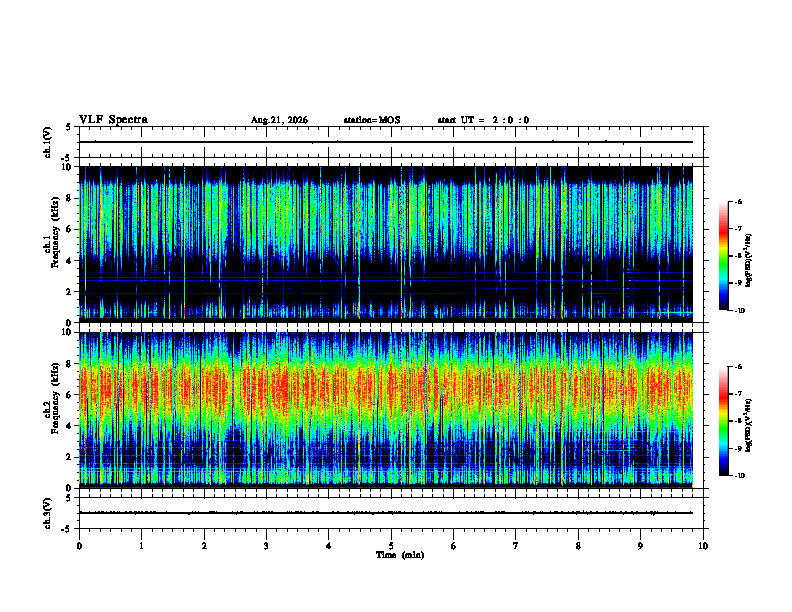The width and height of the screenshot is (792, 612).
Task: Click the ch.3(V) waveform trace line
Action: [x=386, y=513]
